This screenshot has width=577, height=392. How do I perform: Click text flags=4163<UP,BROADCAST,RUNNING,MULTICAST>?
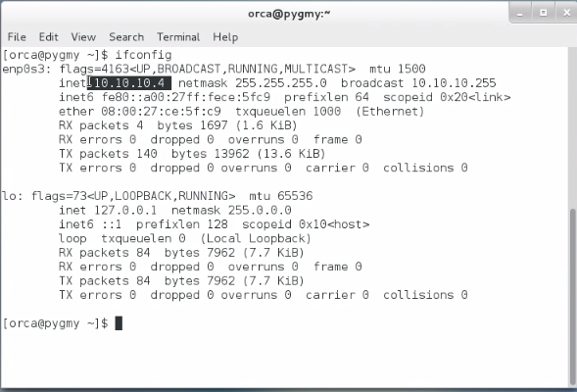click(x=207, y=70)
